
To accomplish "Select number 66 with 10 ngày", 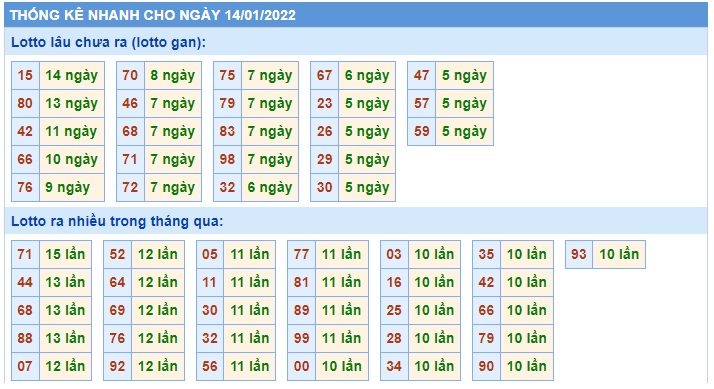I will pos(26,159).
